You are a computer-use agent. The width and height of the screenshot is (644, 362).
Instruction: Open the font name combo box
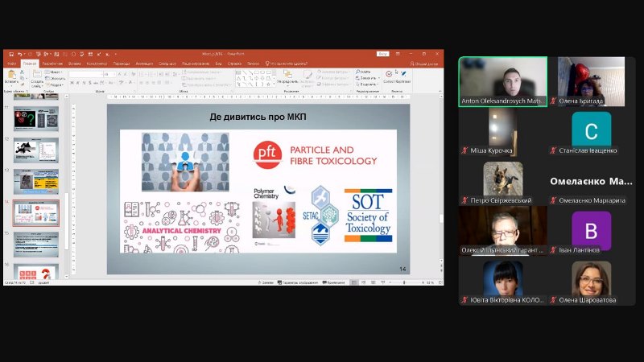click(x=86, y=74)
